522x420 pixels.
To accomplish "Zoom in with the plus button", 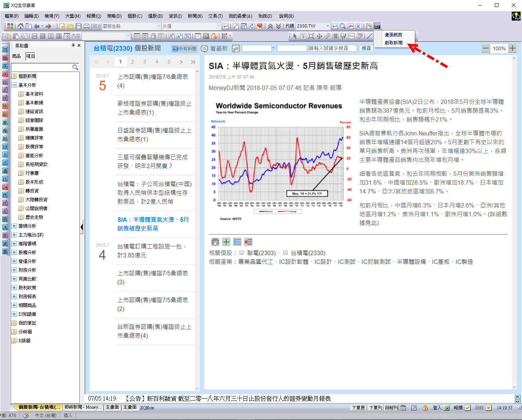I will [512, 48].
